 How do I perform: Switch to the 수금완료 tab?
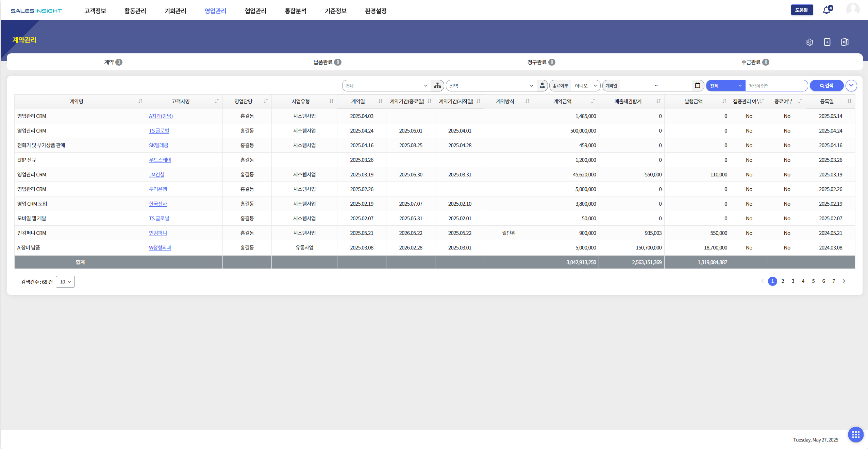(755, 62)
